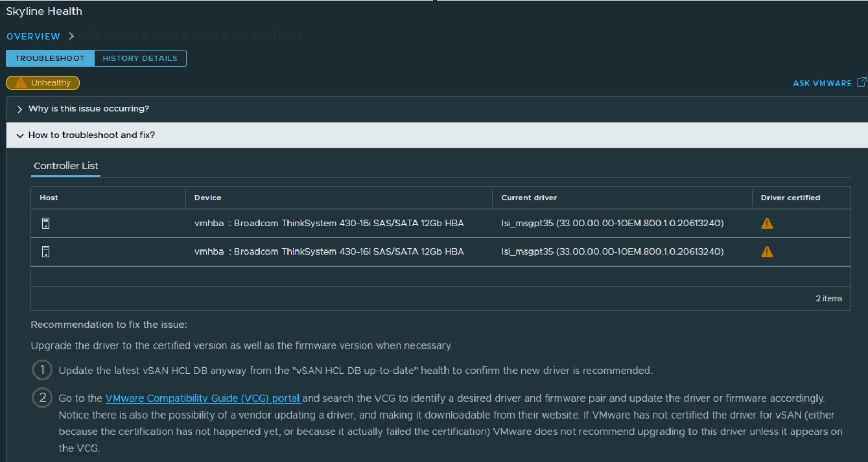
Task: Click the host icon in the first row
Action: click(x=45, y=224)
